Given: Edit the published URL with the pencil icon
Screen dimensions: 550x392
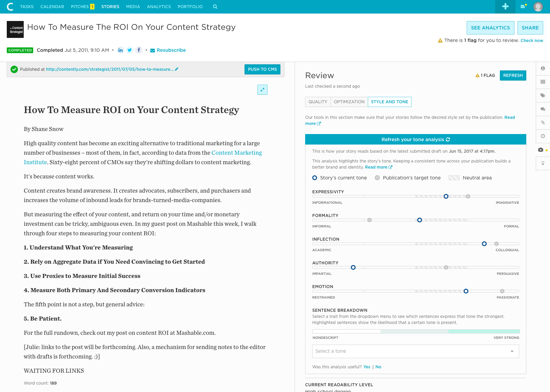Looking at the screenshot, I should (x=176, y=69).
